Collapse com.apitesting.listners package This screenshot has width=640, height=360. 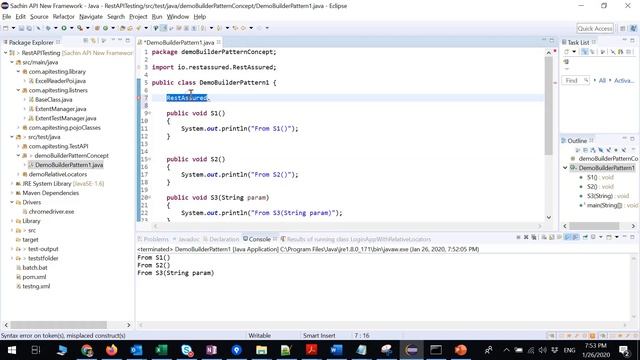(x=18, y=90)
